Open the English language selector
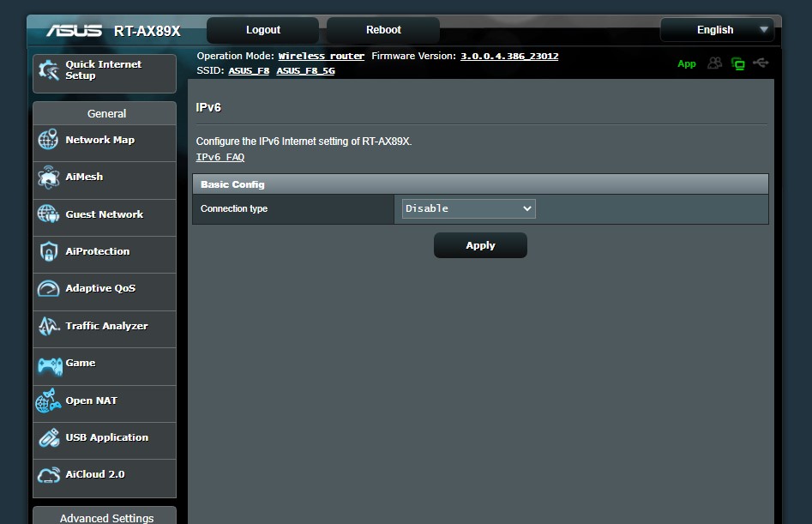Image resolution: width=812 pixels, height=524 pixels. pos(717,30)
